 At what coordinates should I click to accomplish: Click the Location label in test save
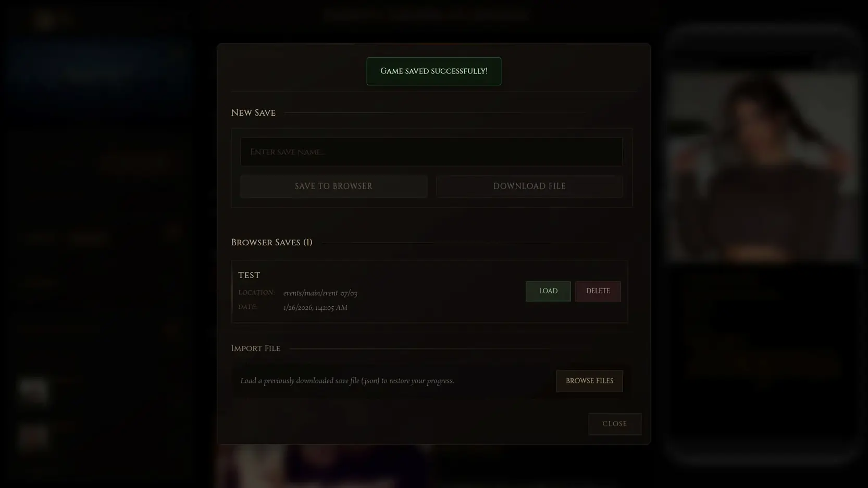[256, 293]
